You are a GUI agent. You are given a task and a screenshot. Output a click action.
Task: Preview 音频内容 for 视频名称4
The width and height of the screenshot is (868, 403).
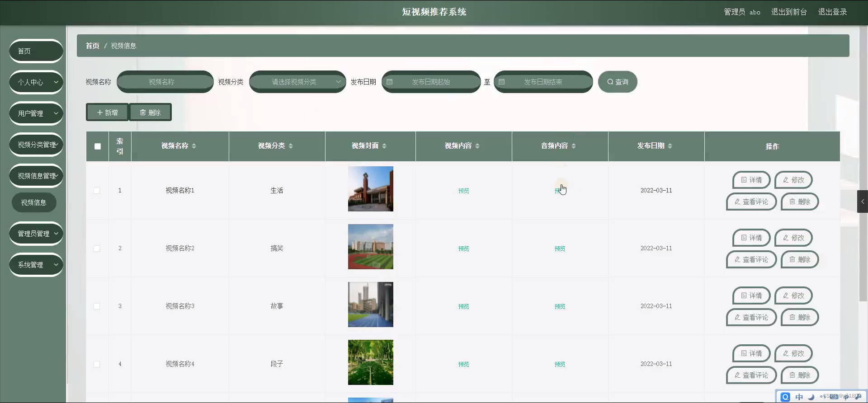pos(560,364)
